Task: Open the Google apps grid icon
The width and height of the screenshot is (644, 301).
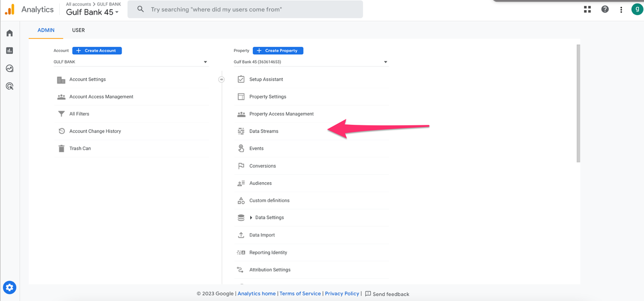Action: [x=588, y=9]
